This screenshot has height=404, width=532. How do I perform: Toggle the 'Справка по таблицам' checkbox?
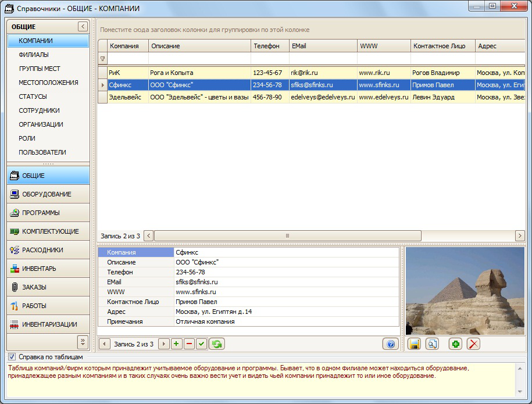pos(12,357)
